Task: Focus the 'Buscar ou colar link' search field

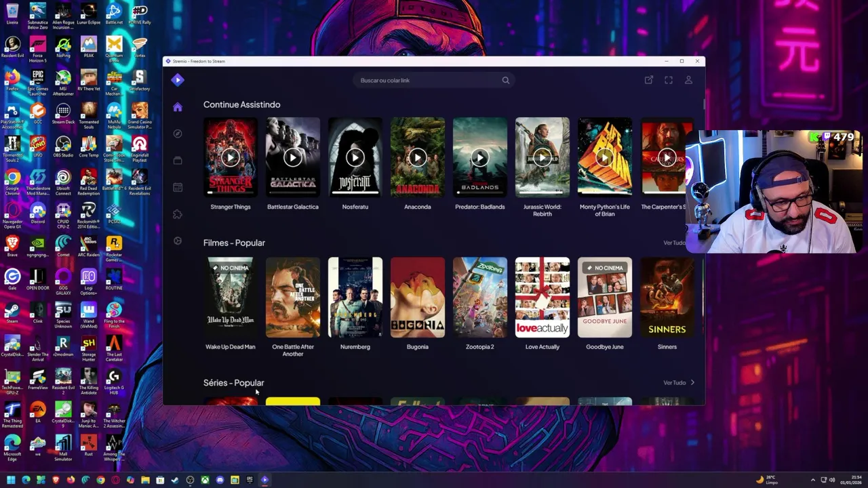Action: click(434, 80)
